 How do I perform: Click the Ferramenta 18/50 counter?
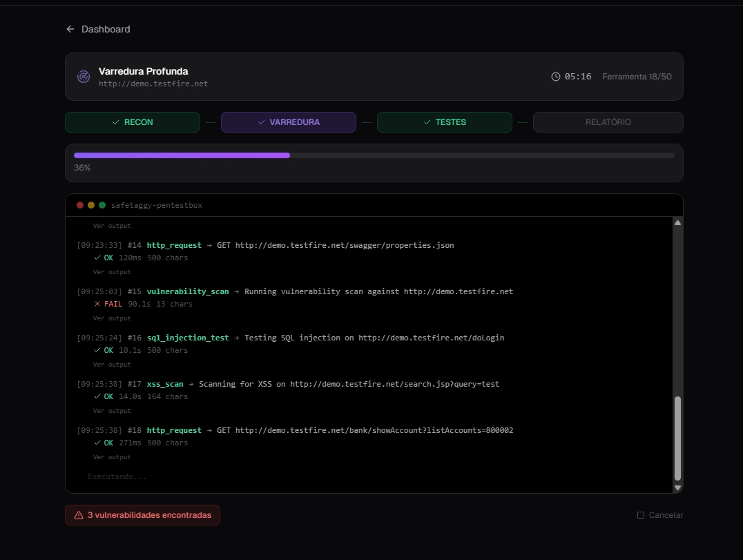[637, 77]
